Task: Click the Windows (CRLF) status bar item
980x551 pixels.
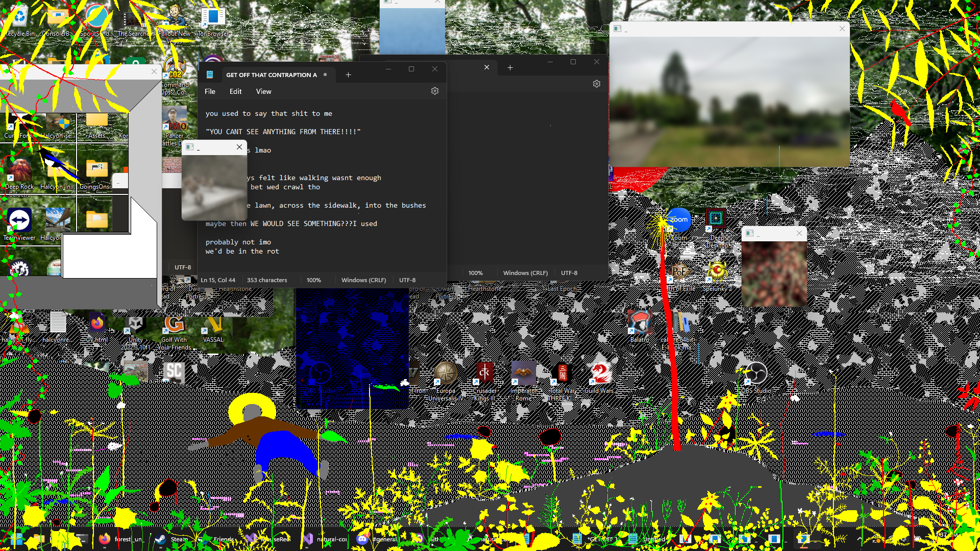Action: coord(363,280)
